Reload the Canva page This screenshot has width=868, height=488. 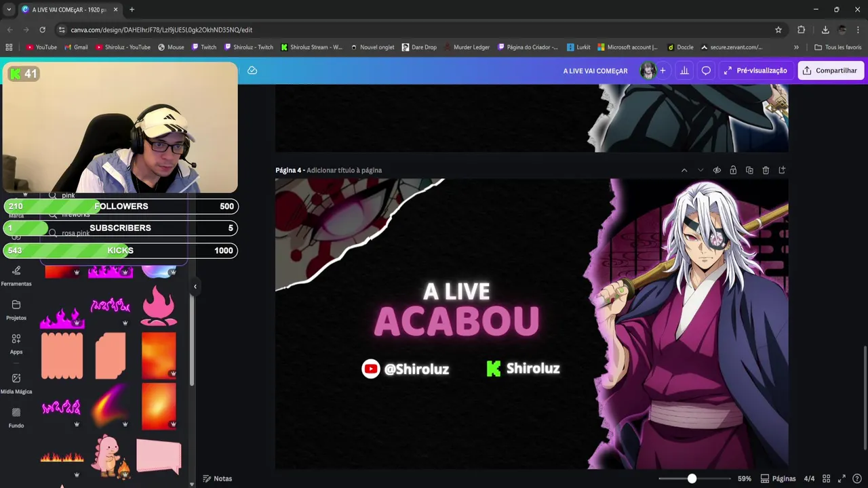click(42, 30)
